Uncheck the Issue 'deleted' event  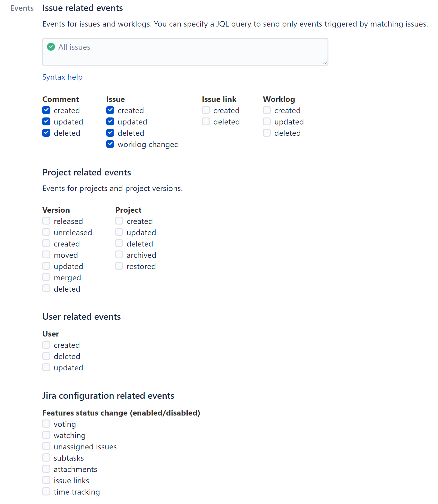point(110,133)
